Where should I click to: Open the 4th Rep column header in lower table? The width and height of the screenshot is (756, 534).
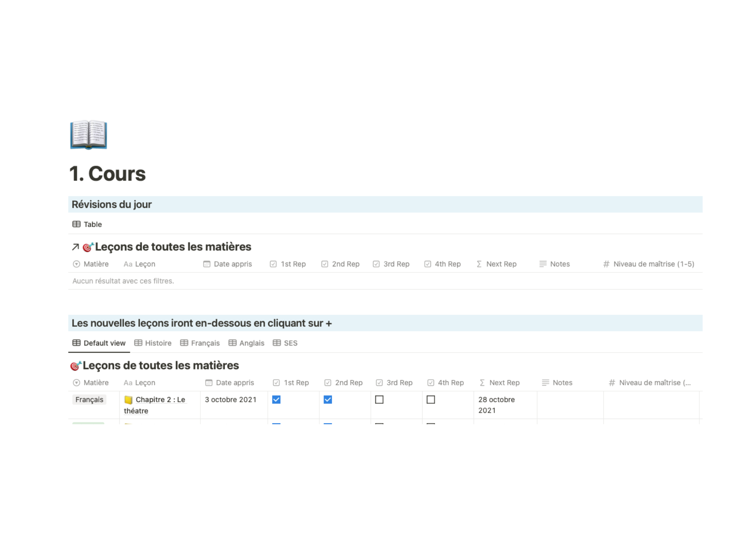[446, 383]
